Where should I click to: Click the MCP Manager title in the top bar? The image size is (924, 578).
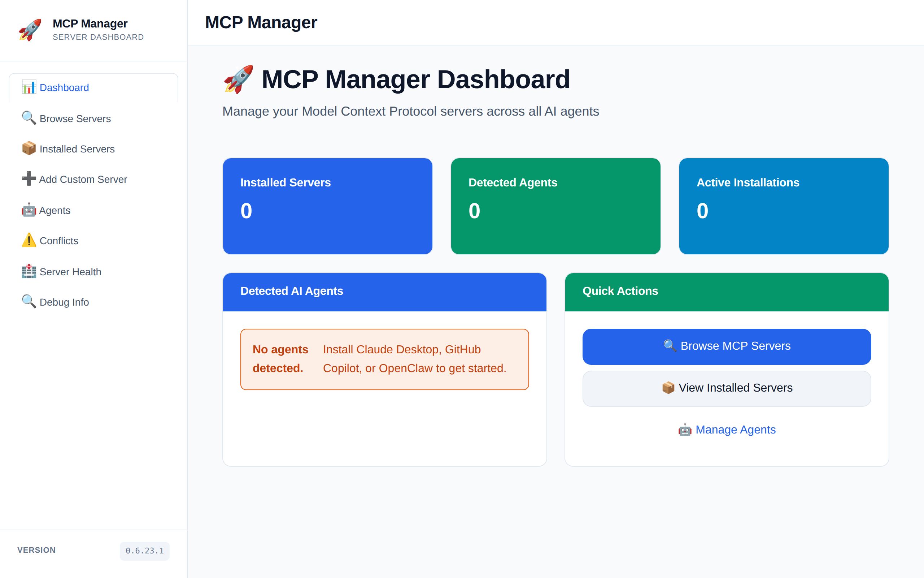click(x=261, y=22)
